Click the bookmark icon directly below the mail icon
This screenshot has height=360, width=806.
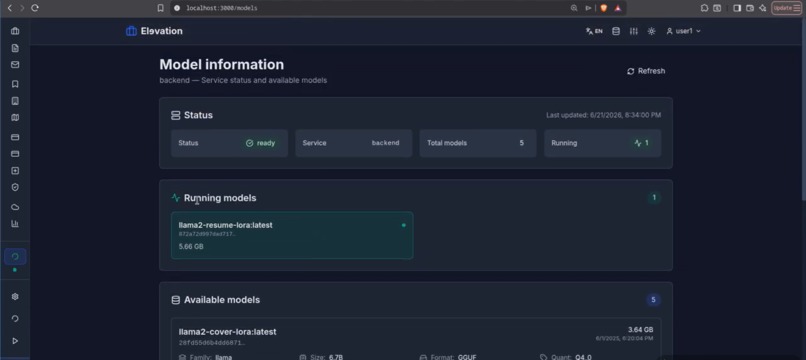point(15,83)
